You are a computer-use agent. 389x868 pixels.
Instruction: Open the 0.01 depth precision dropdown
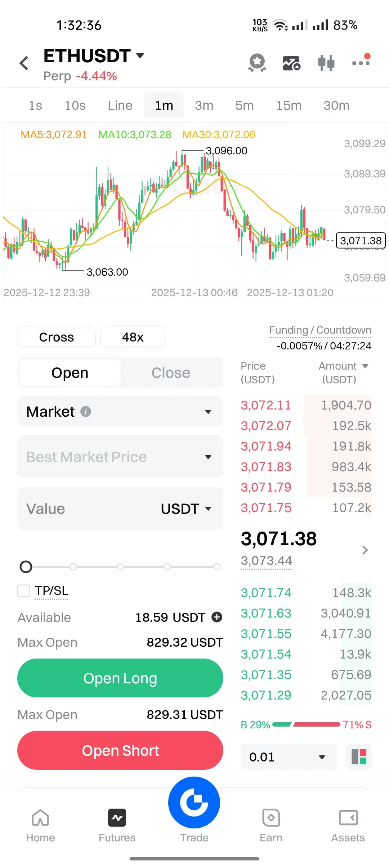tap(288, 757)
